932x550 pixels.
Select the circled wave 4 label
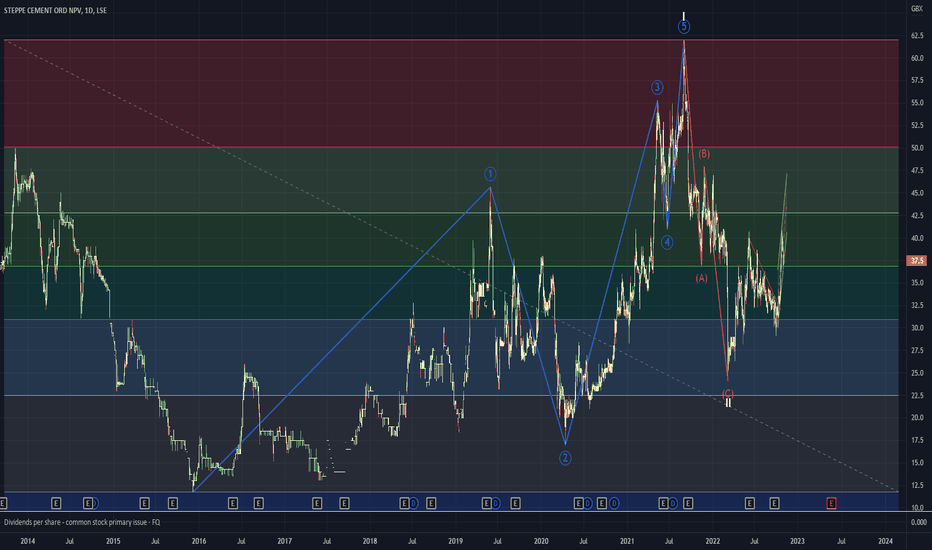point(667,242)
